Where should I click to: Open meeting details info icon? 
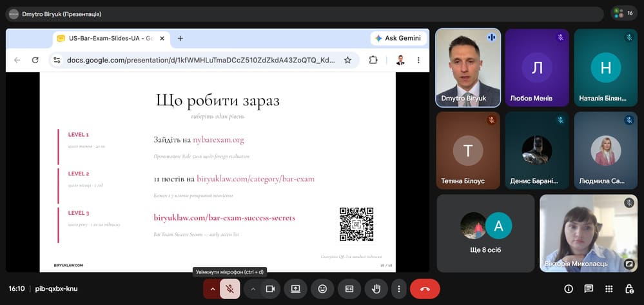tap(569, 289)
